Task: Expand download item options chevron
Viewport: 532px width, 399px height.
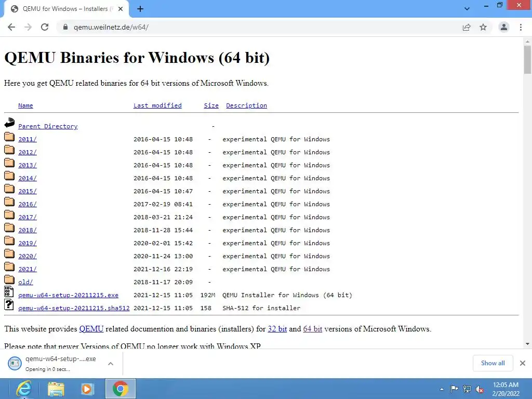Action: (x=111, y=363)
